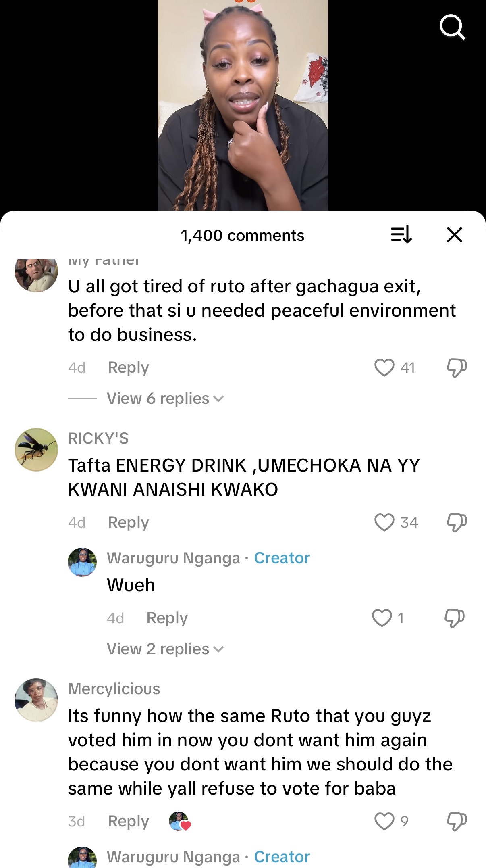
Task: Like the RICKY'S energy drink comment
Action: click(384, 522)
